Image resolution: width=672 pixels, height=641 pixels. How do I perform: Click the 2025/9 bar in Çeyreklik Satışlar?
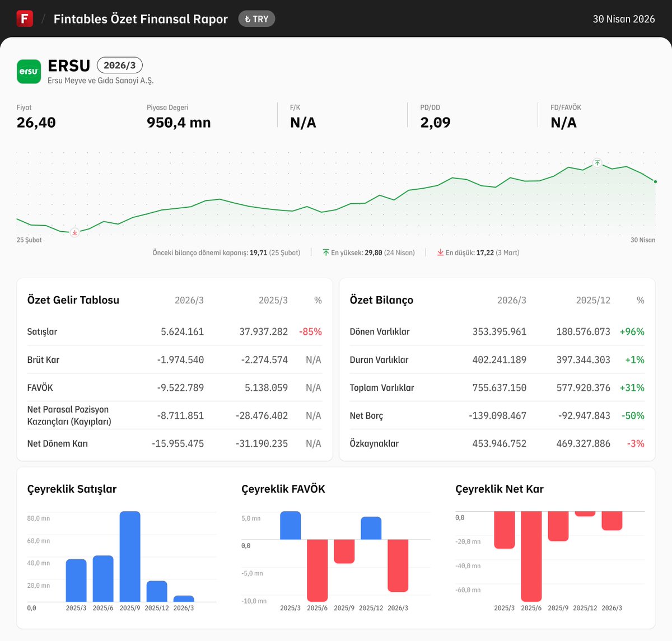tap(130, 556)
